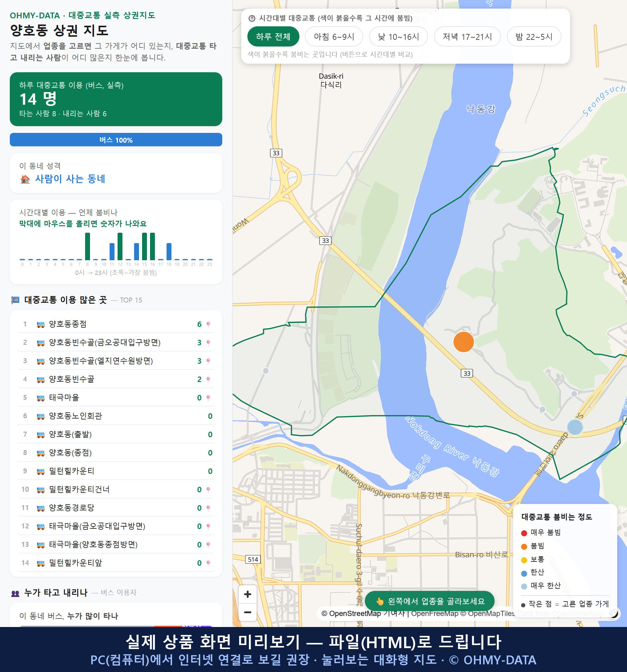
Task: Click the hour 8 bar in hourly chart
Action: [x=88, y=246]
